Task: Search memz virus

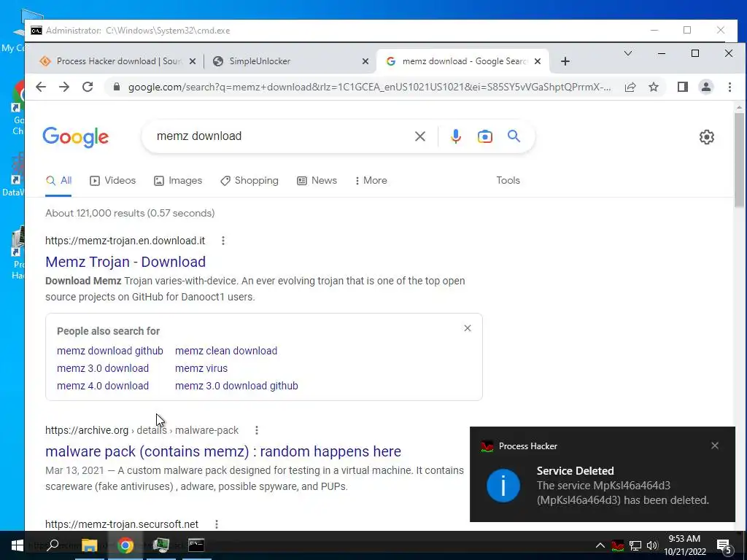Action: 201,368
